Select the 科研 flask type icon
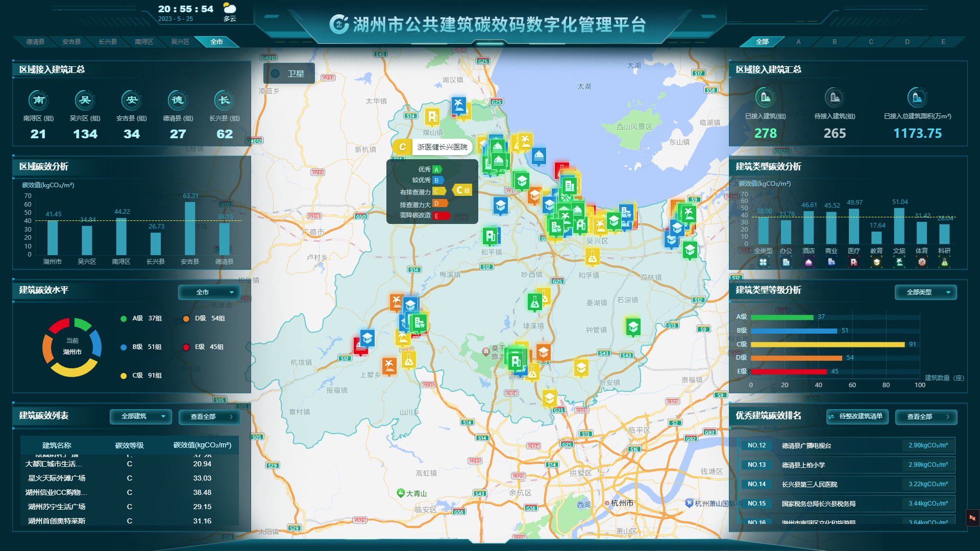This screenshot has height=551, width=980. (x=944, y=262)
